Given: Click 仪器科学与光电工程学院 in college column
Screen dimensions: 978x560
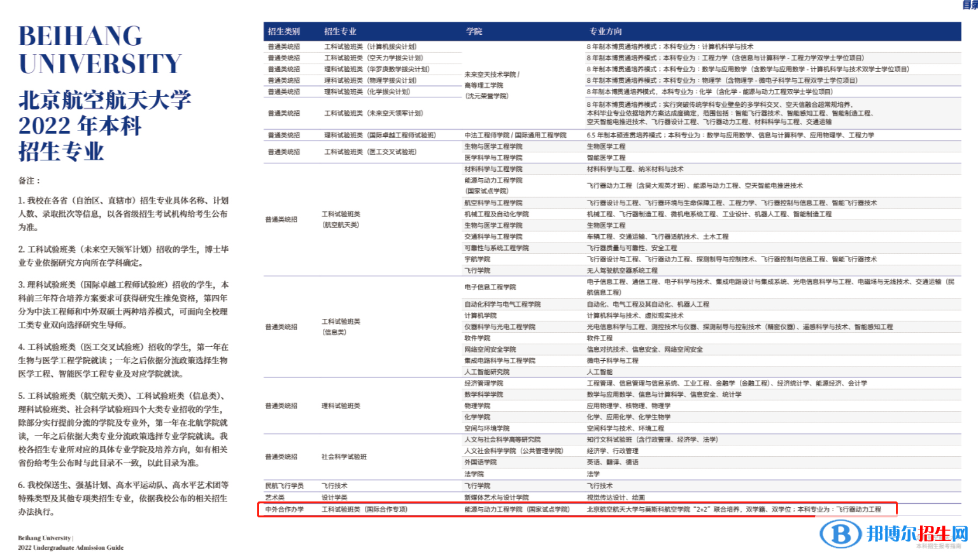Looking at the screenshot, I should 499,326.
